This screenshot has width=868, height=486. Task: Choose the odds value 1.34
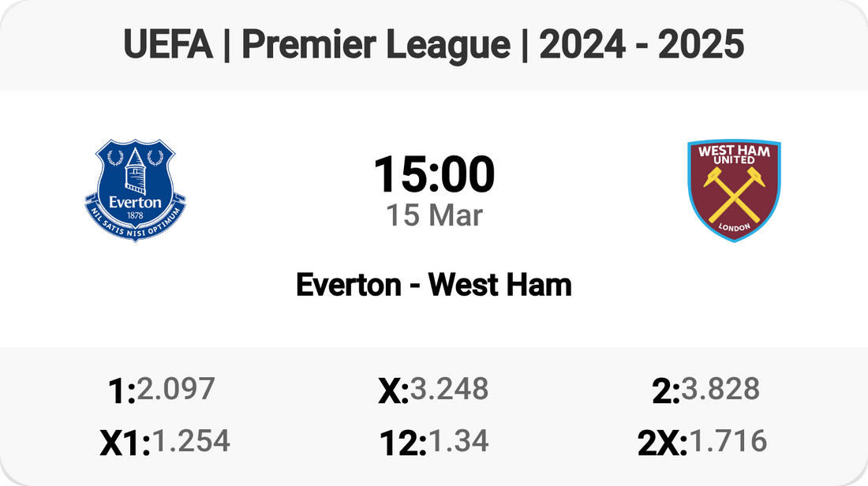tap(458, 442)
